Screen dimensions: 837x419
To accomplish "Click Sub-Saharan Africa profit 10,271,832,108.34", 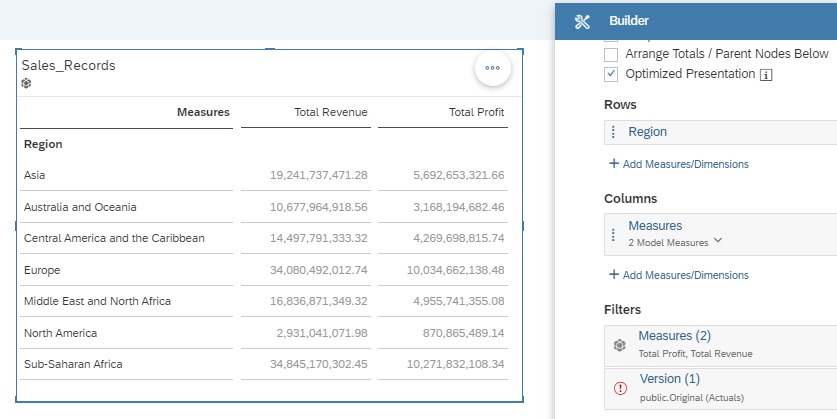I will coord(455,364).
